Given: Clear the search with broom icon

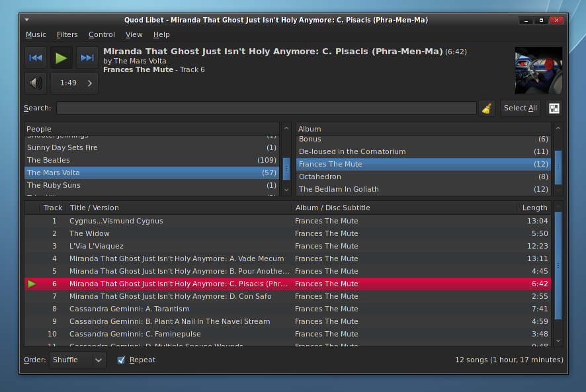Looking at the screenshot, I should tap(487, 108).
